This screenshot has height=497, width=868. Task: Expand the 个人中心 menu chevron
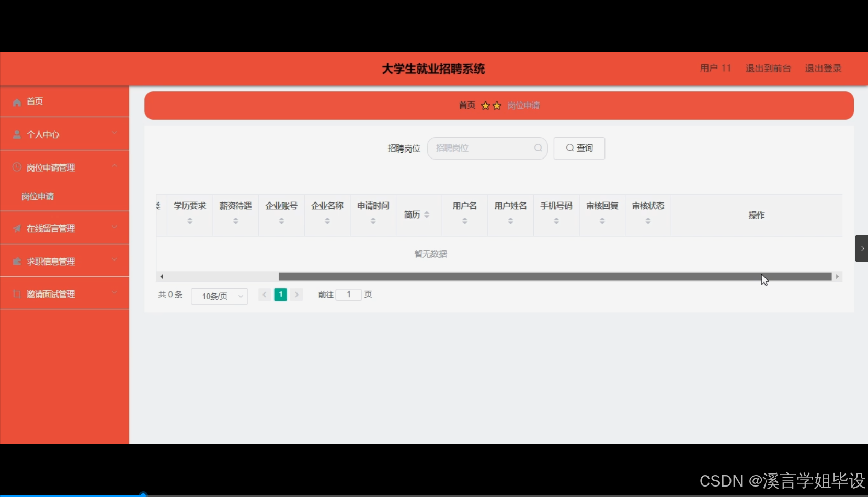(115, 133)
